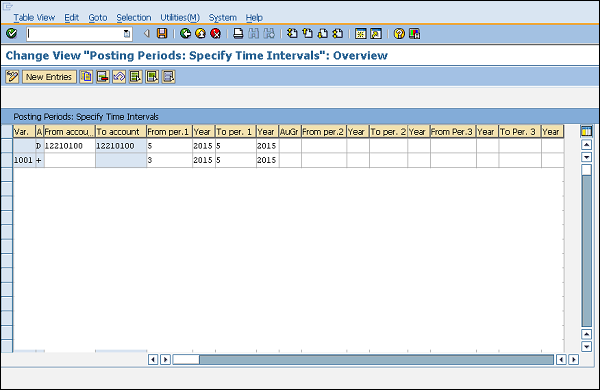Click the green Enter checkmark icon
Image resolution: width=600 pixels, height=390 pixels.
coord(11,34)
